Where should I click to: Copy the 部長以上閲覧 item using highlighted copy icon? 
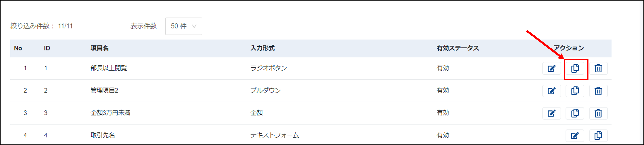[575, 68]
